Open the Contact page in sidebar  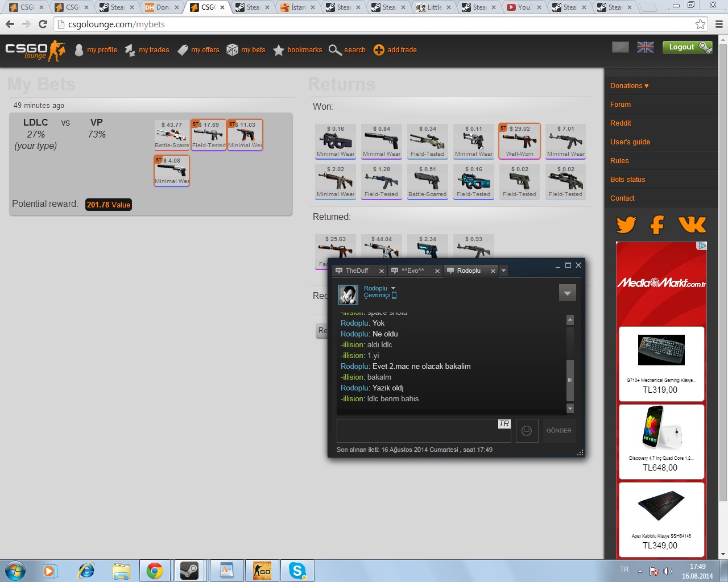click(x=622, y=198)
